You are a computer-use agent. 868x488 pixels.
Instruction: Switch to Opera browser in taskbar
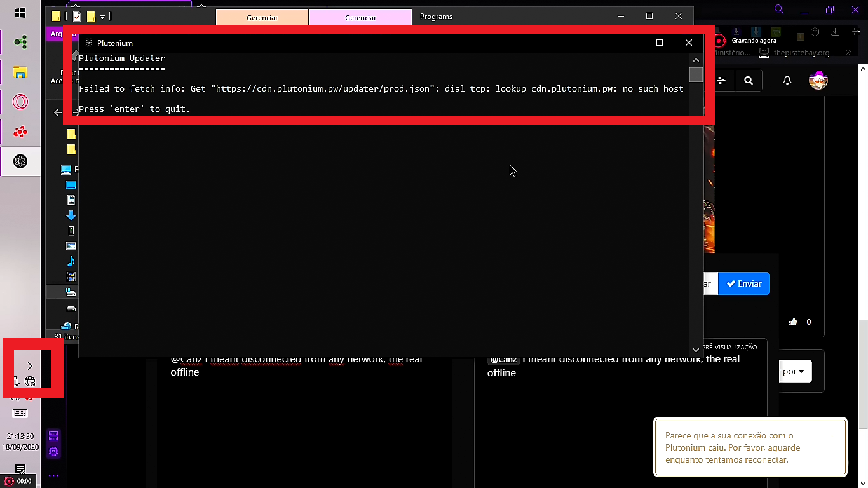(20, 102)
